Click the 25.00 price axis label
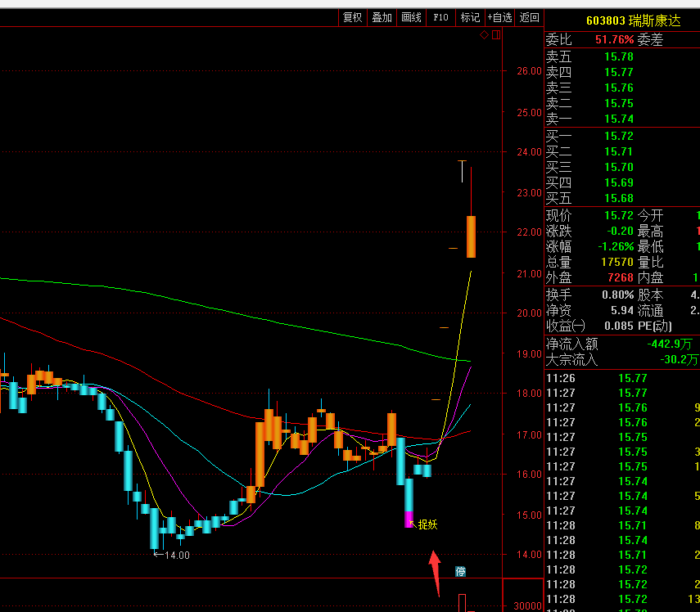 (529, 112)
